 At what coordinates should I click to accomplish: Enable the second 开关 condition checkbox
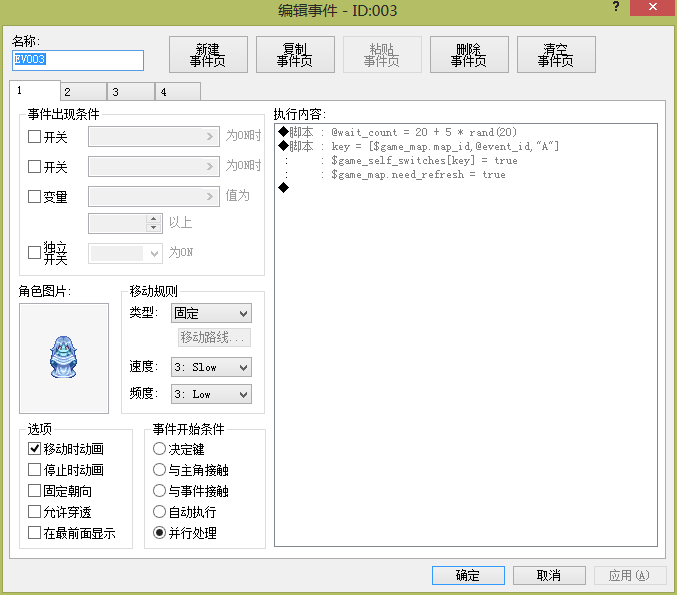click(34, 166)
